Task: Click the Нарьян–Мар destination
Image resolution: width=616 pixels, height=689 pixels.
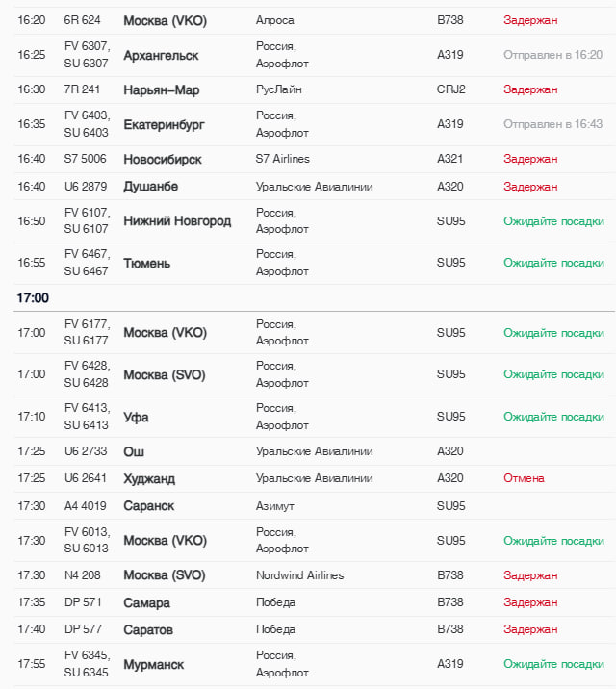Action: pos(161,89)
